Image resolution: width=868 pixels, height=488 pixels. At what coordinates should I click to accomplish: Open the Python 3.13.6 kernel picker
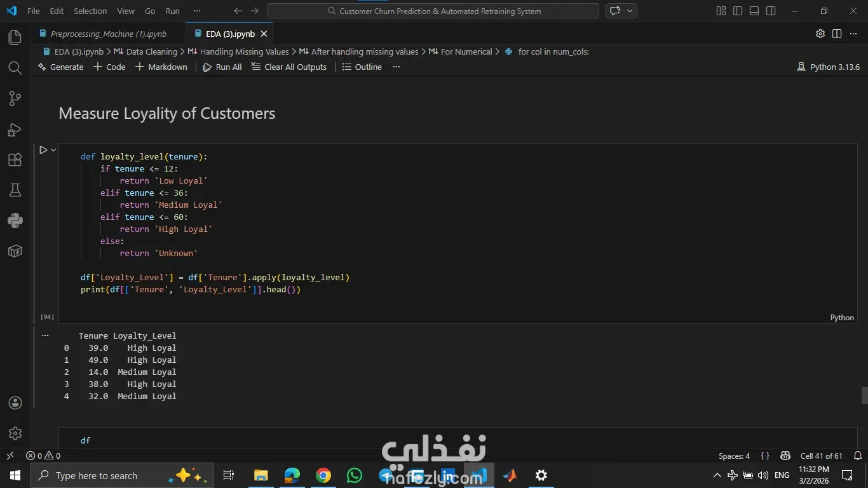pos(828,67)
